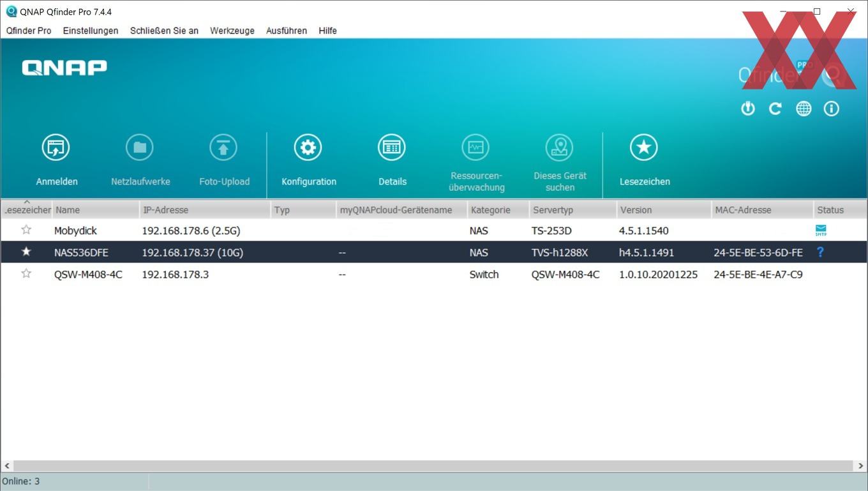Click the scrollbar left arrow

pos(7,466)
